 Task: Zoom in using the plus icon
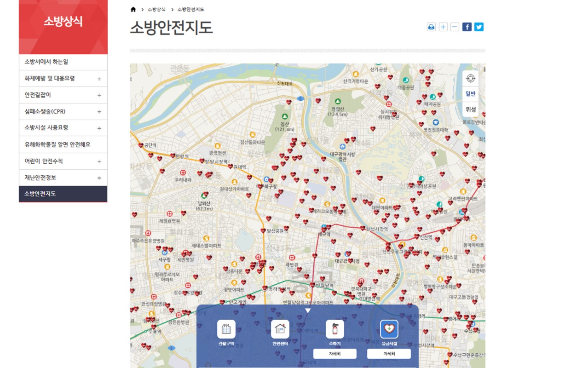[443, 27]
